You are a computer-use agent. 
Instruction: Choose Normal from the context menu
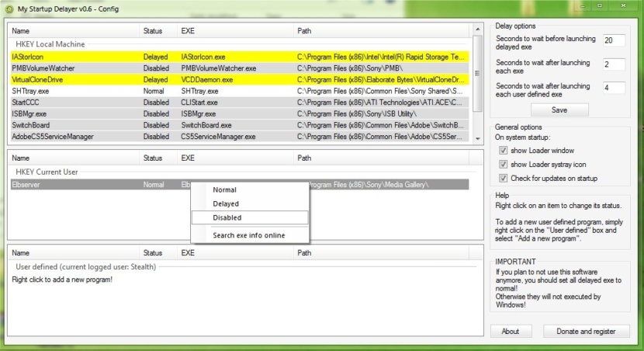click(x=225, y=190)
